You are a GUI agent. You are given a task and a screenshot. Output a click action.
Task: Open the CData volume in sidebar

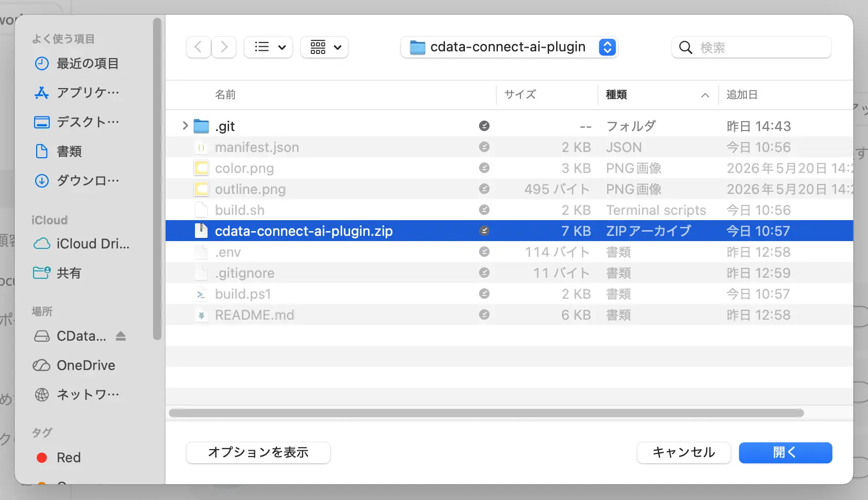[81, 336]
